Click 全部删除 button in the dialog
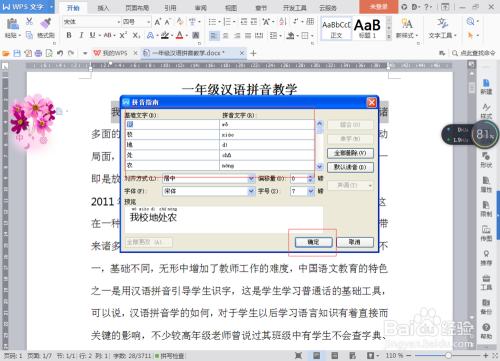This screenshot has height=361, width=500. tap(350, 153)
